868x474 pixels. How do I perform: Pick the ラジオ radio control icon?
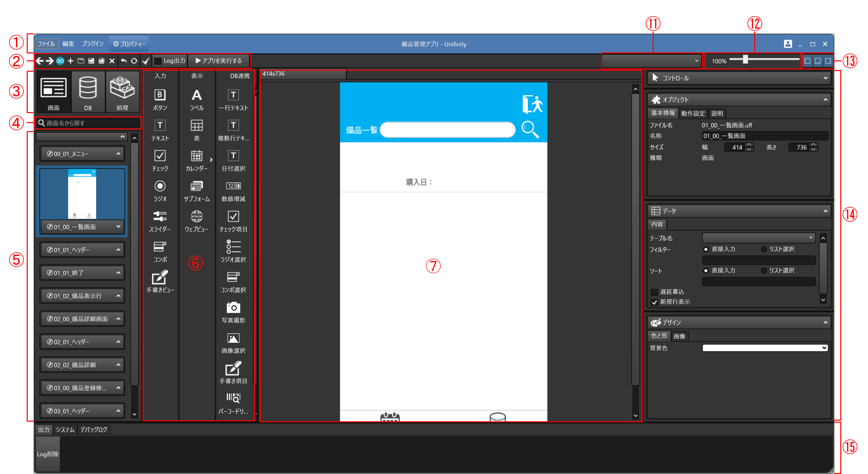(160, 186)
